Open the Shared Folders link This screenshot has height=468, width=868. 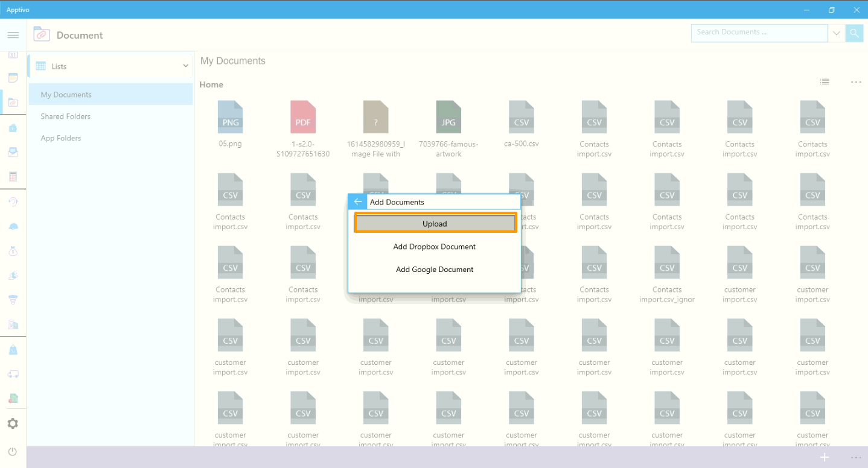click(x=66, y=116)
